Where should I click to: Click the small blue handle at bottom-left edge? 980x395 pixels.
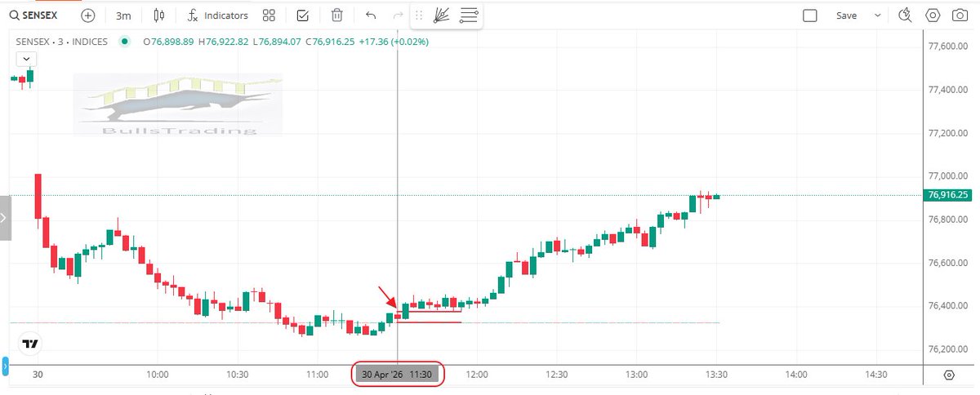coord(4,365)
